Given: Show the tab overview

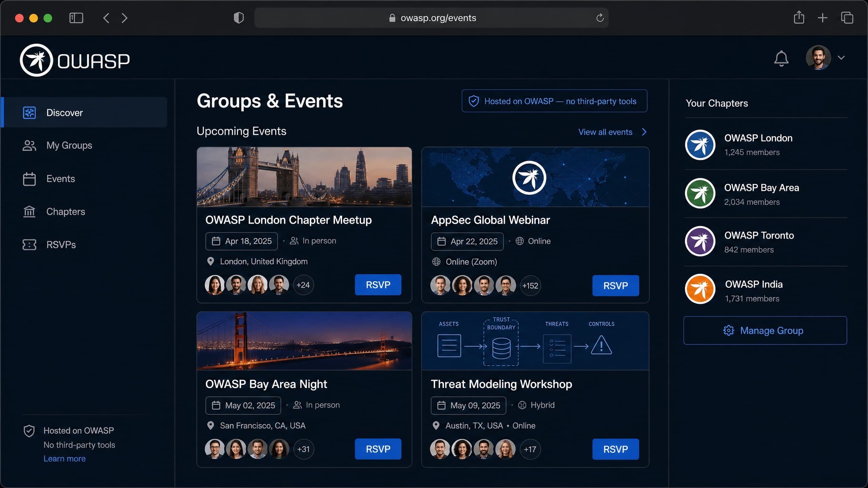Looking at the screenshot, I should (x=847, y=18).
